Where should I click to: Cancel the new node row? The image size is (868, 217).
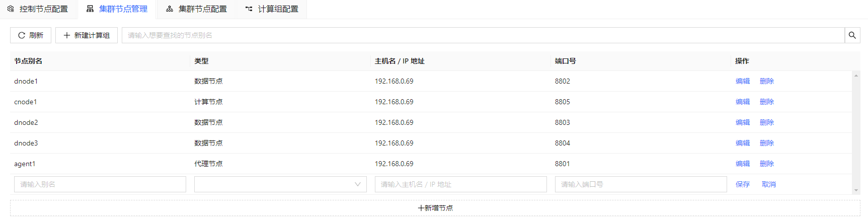[768, 184]
